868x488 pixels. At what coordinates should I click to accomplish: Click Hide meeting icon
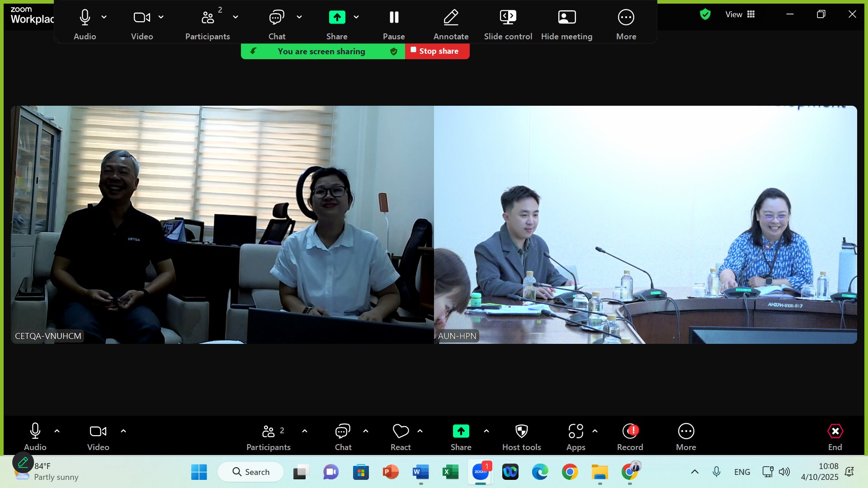point(566,18)
